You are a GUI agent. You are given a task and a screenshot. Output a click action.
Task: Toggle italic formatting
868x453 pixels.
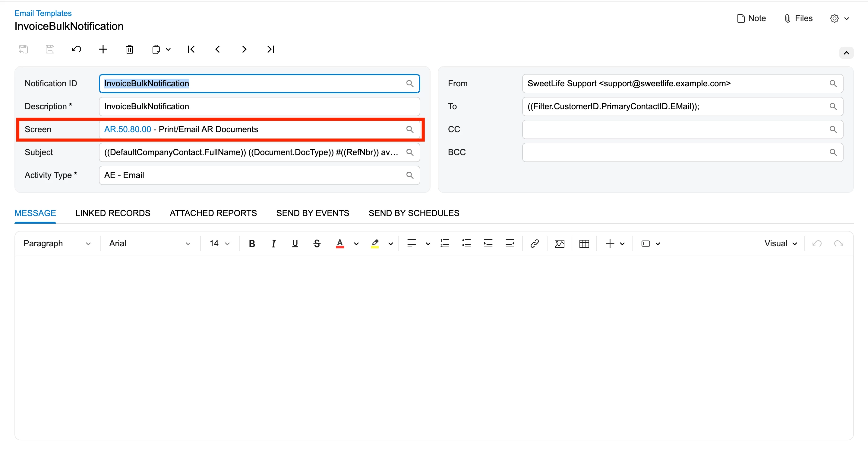(x=273, y=244)
